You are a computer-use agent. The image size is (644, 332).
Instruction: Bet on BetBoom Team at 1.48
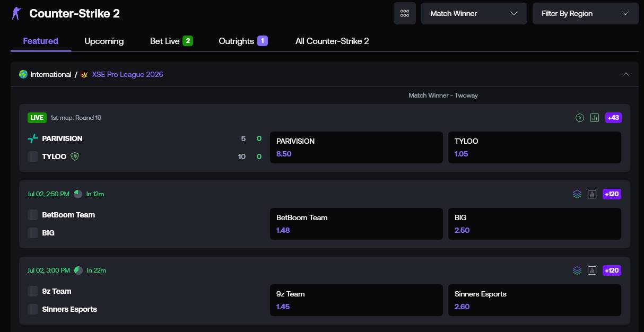click(356, 224)
